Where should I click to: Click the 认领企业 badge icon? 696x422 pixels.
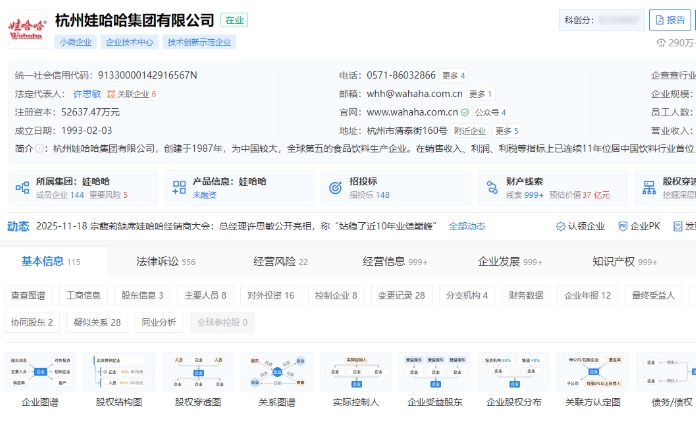click(561, 227)
